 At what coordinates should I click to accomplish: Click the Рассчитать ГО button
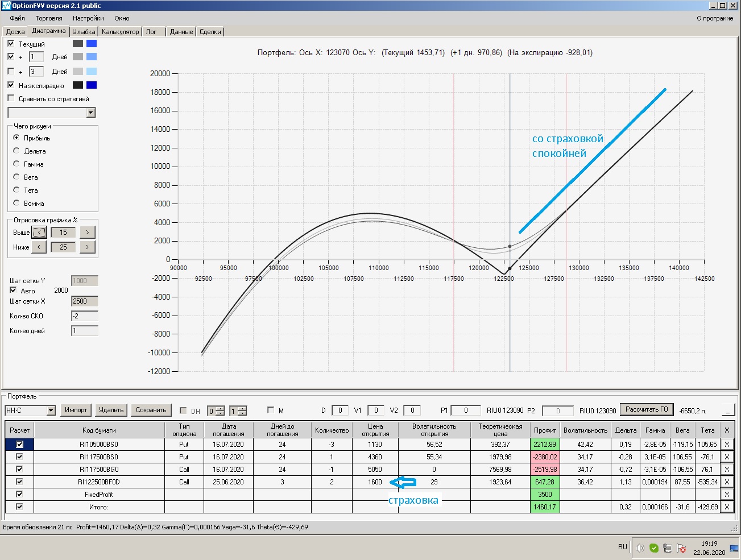(x=647, y=409)
